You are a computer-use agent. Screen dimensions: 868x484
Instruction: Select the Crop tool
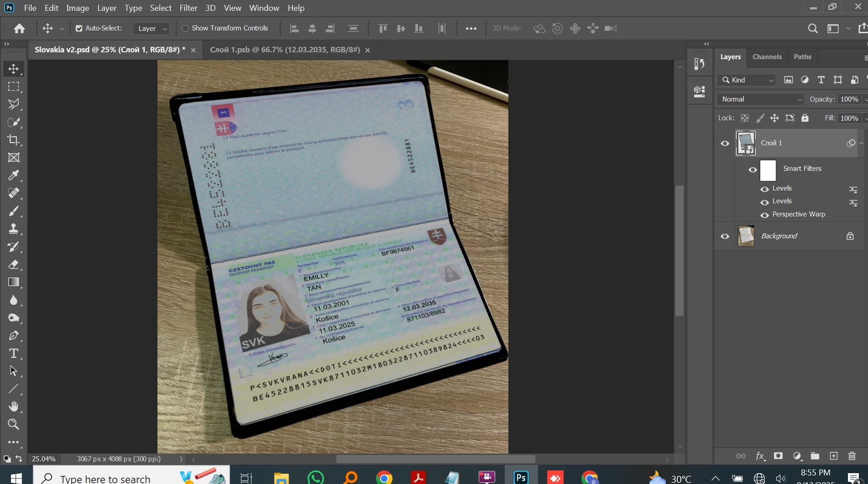click(14, 140)
